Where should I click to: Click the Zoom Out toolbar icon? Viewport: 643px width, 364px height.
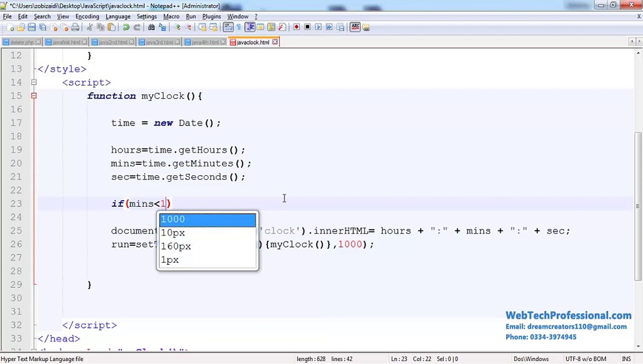tap(188, 27)
